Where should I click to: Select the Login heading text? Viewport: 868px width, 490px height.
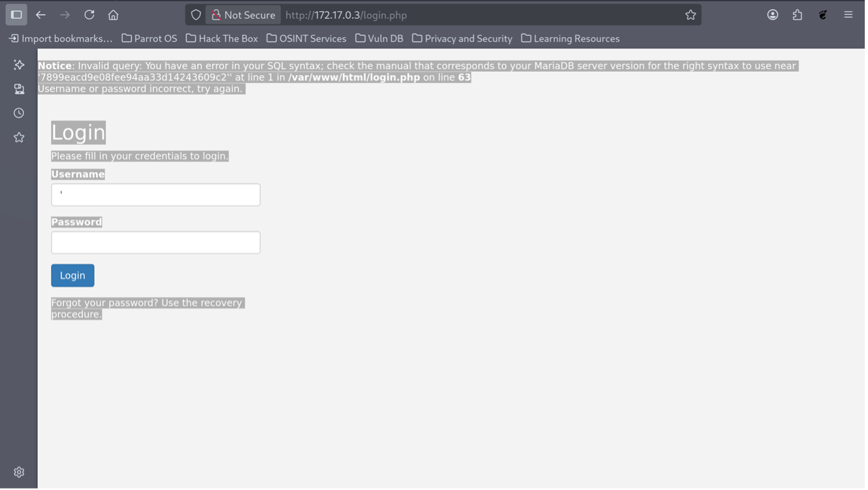78,132
